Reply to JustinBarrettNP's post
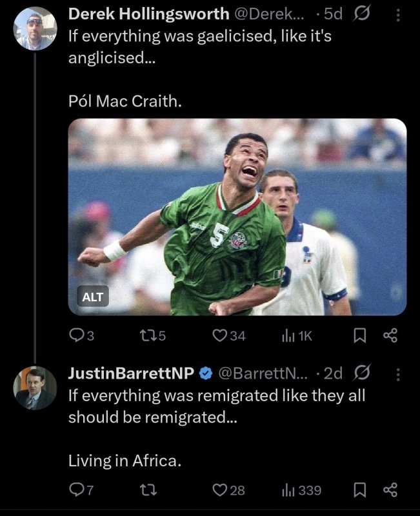Screen dimensions: 420x516 coord(77,490)
